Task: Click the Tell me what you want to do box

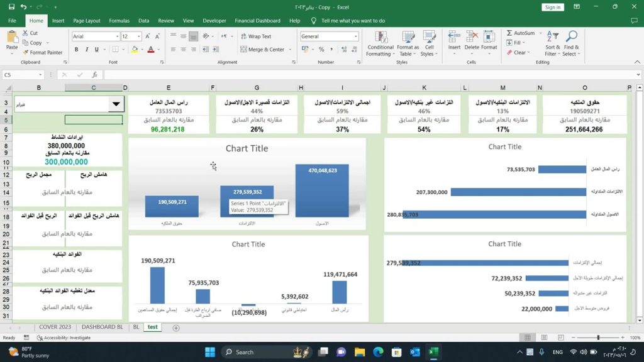Action: coord(353,21)
